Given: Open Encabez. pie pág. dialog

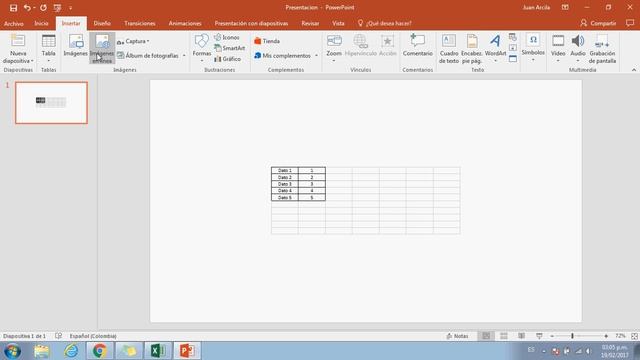Looking at the screenshot, I should point(472,49).
